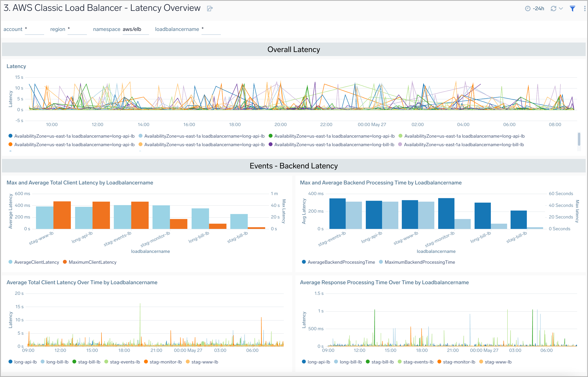
Task: Click the orange stag-www-lb maximum latency bar
Action: click(62, 215)
